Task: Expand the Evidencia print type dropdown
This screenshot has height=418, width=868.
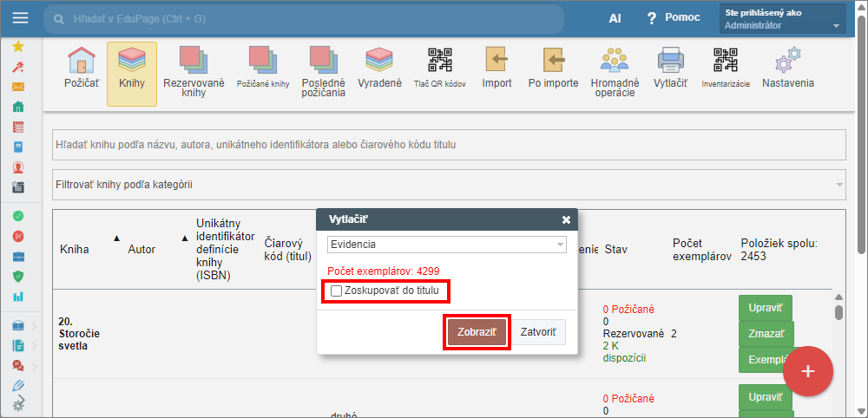Action: [447, 245]
